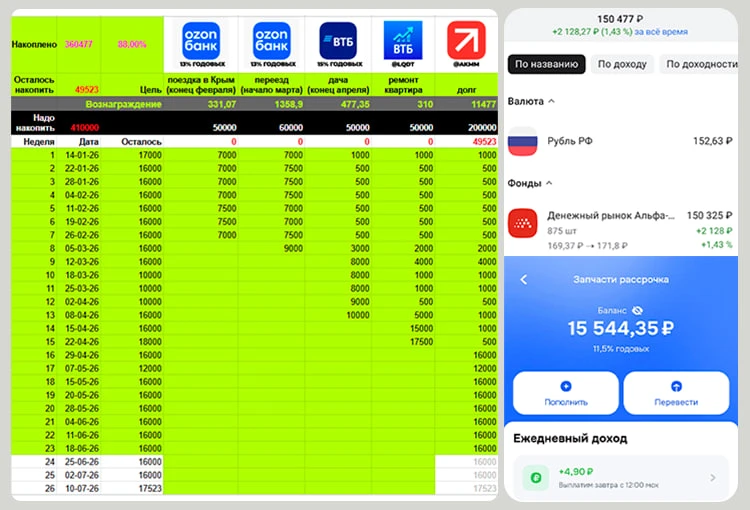Sort by По названию tab
The image size is (750, 510).
pos(546,64)
